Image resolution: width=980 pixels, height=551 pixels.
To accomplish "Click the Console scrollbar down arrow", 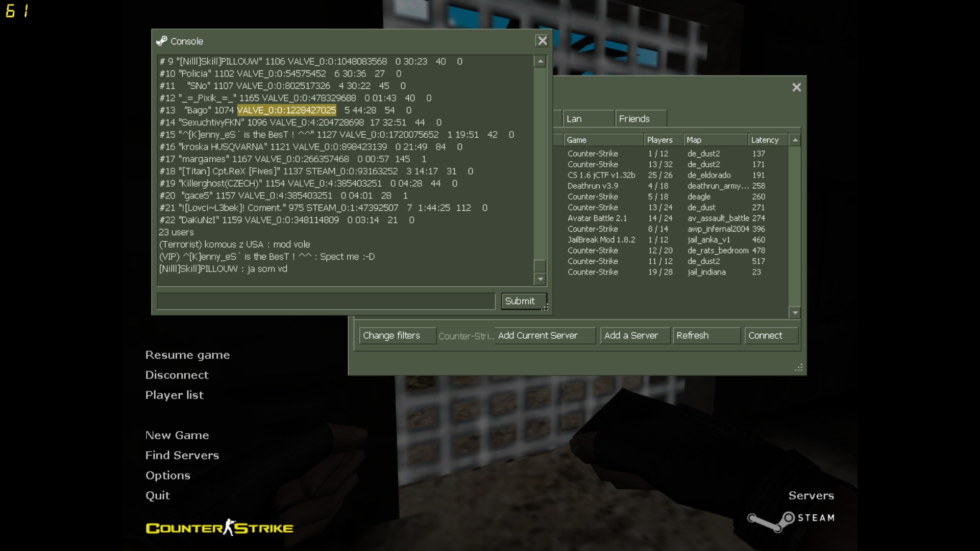I will pos(540,279).
